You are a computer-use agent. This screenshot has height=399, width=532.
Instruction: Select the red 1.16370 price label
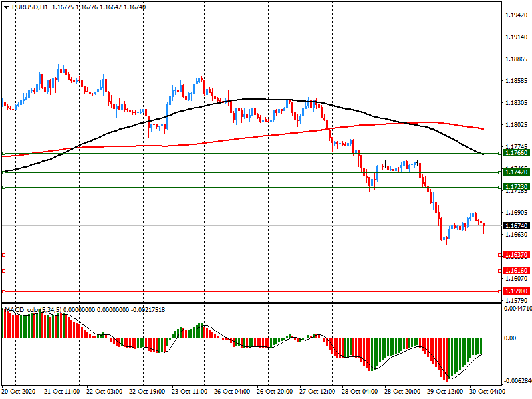coord(517,255)
